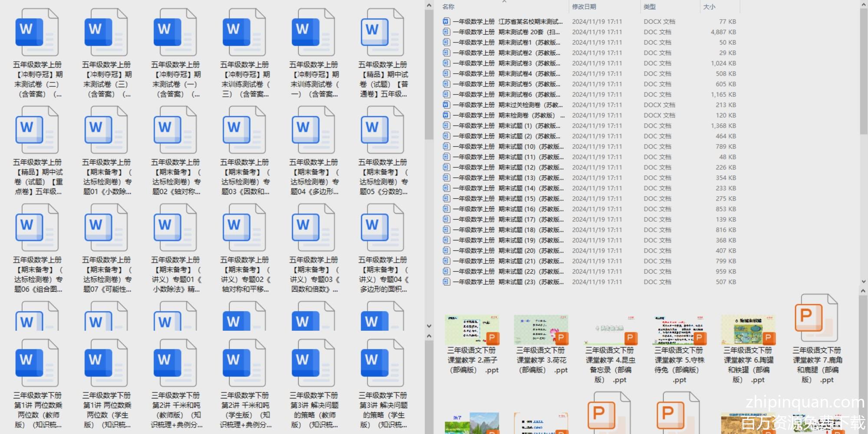Sort files by the 大小 column header
Screen dimensions: 868x434
click(709, 7)
